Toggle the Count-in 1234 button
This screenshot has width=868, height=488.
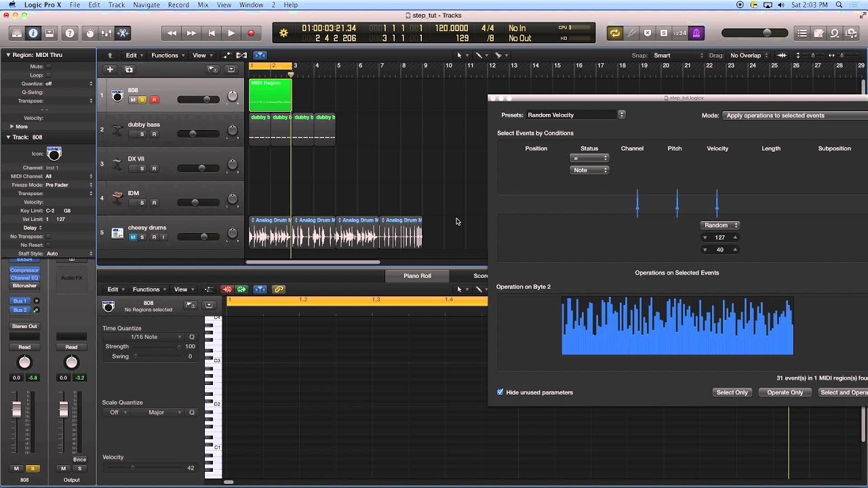680,33
